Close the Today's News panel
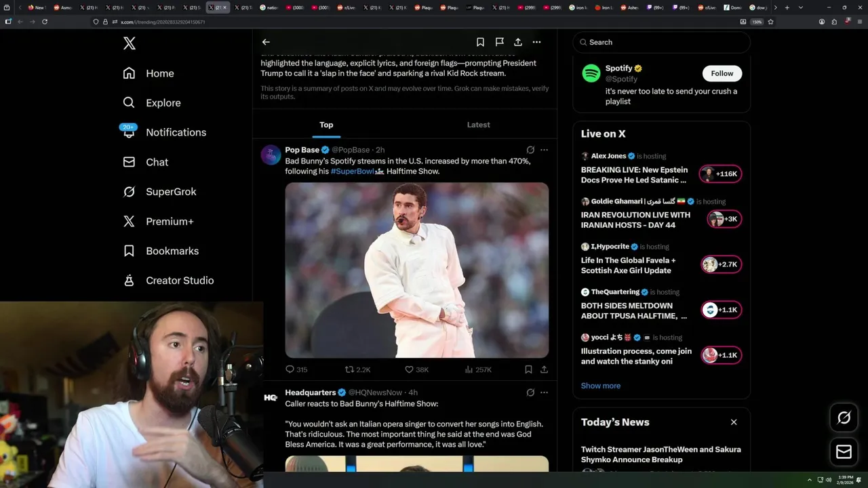 tap(734, 422)
